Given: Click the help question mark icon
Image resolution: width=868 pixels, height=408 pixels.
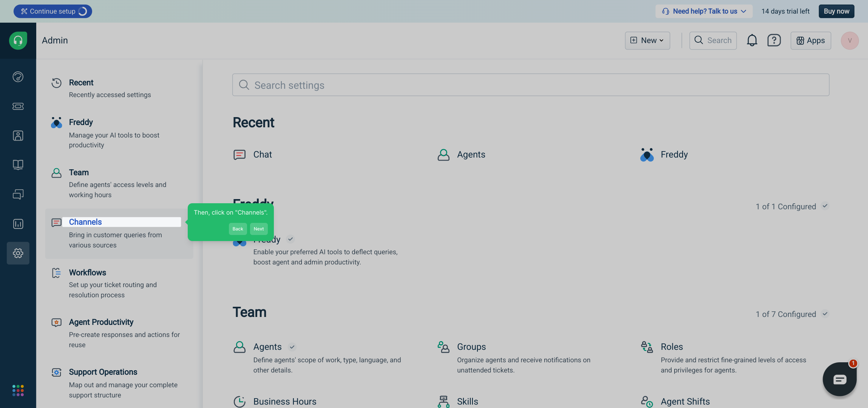Looking at the screenshot, I should click(x=774, y=40).
